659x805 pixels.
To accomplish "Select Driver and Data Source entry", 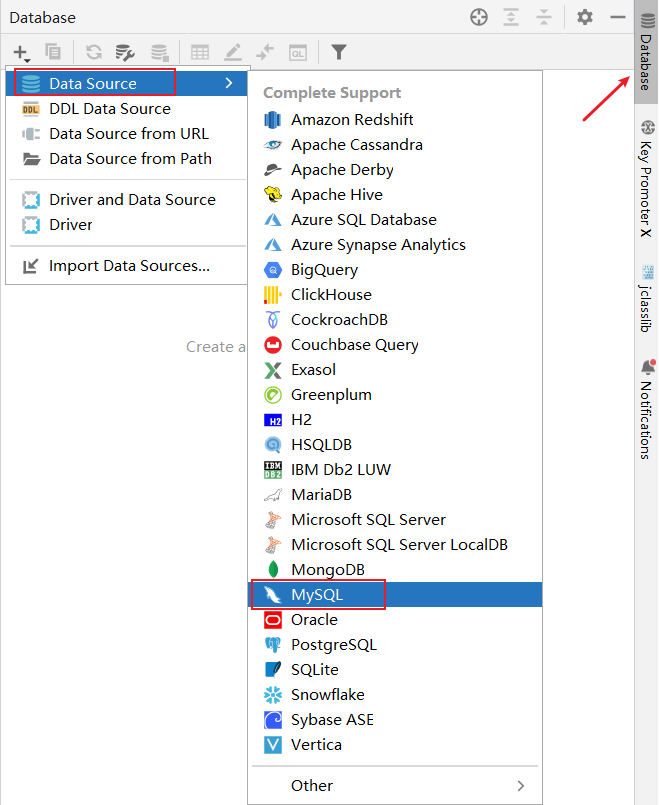I will tap(132, 200).
